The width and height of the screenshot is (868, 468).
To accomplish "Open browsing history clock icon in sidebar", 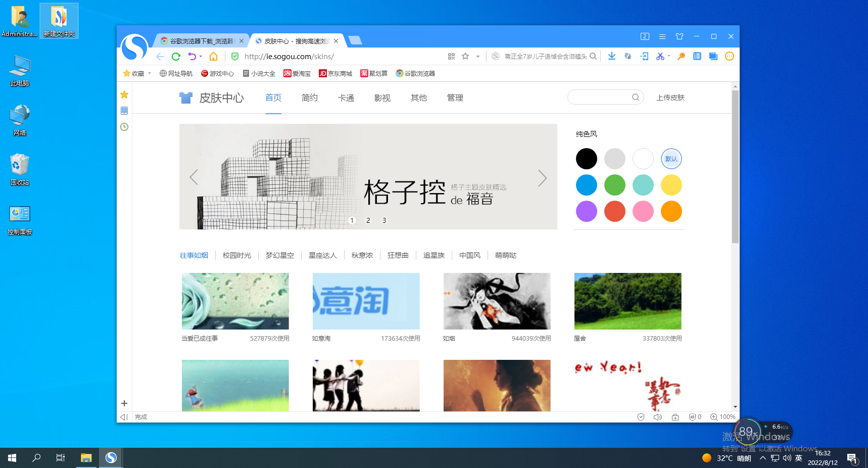I will tap(124, 127).
